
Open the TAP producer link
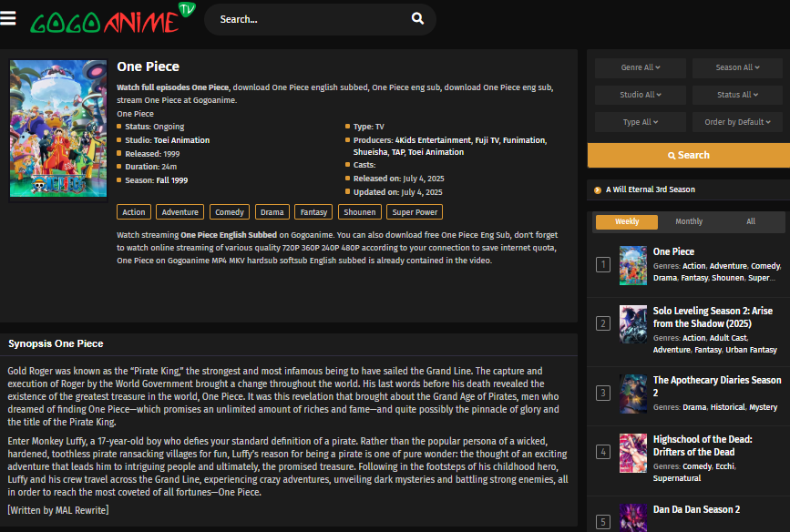point(398,152)
